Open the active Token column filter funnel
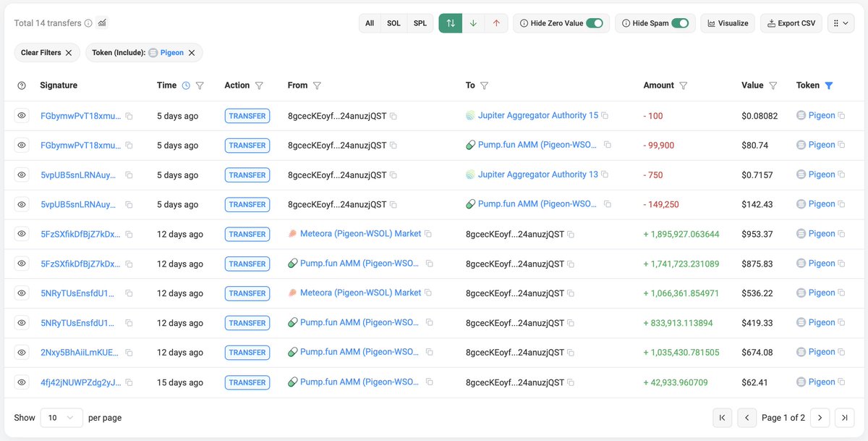Viewport: 868px width, 441px height. tap(829, 85)
